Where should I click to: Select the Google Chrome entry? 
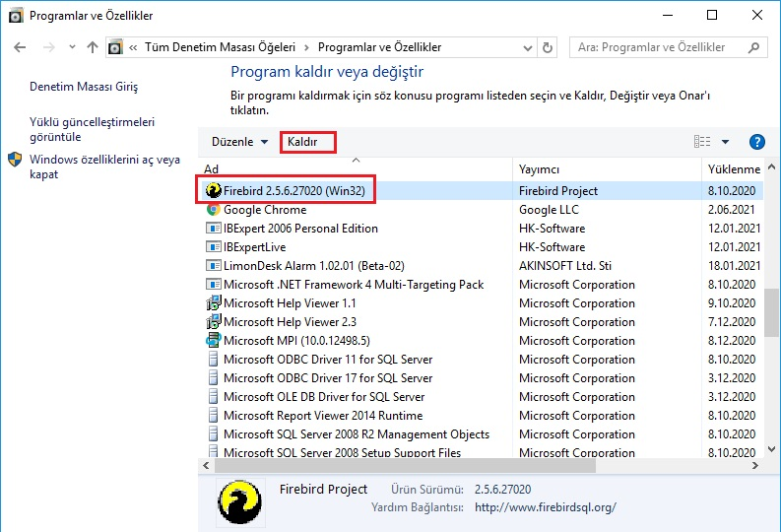pyautogui.click(x=265, y=210)
